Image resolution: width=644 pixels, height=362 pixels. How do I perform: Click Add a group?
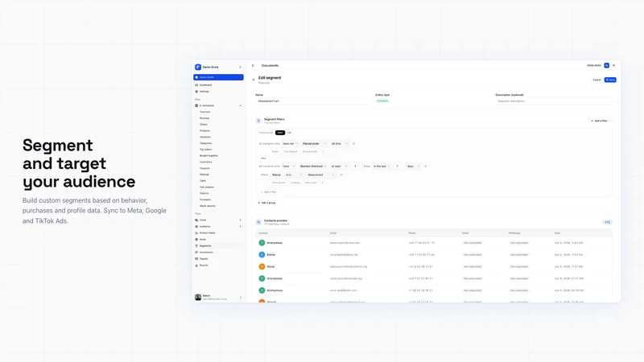[267, 203]
